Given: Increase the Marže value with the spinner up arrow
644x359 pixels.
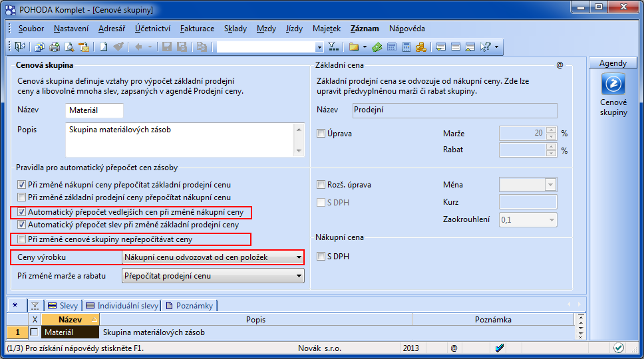Looking at the screenshot, I should [551, 130].
